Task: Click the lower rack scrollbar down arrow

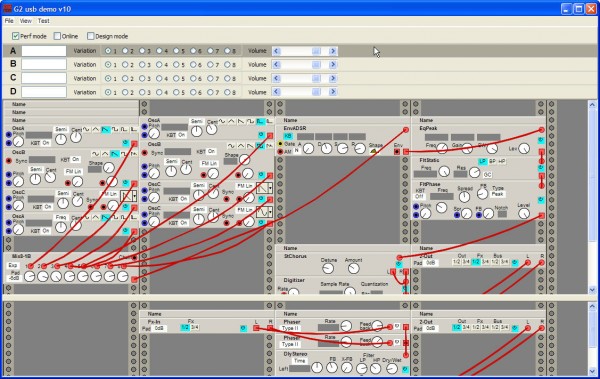Action: (x=592, y=371)
